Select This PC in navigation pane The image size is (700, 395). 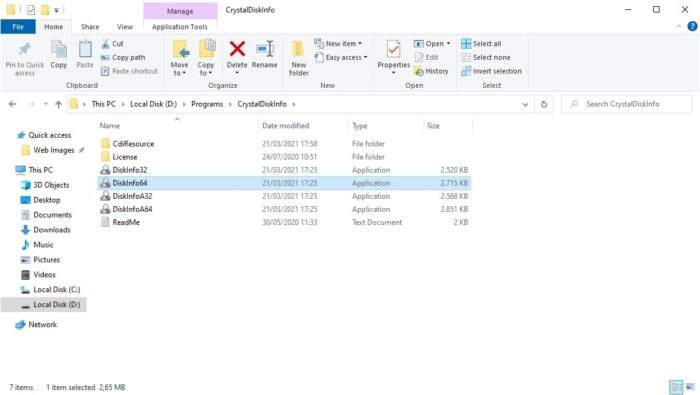[34, 170]
